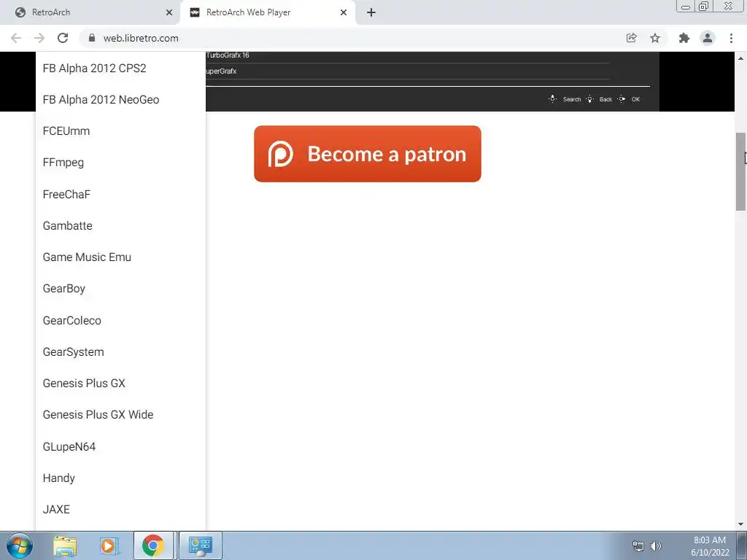The width and height of the screenshot is (747, 560).
Task: Open a new browser tab
Action: (371, 12)
